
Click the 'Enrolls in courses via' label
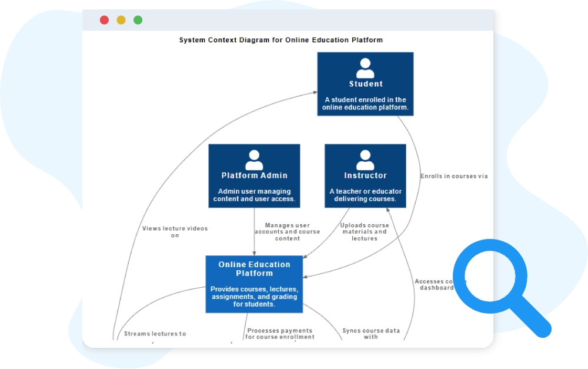[454, 176]
